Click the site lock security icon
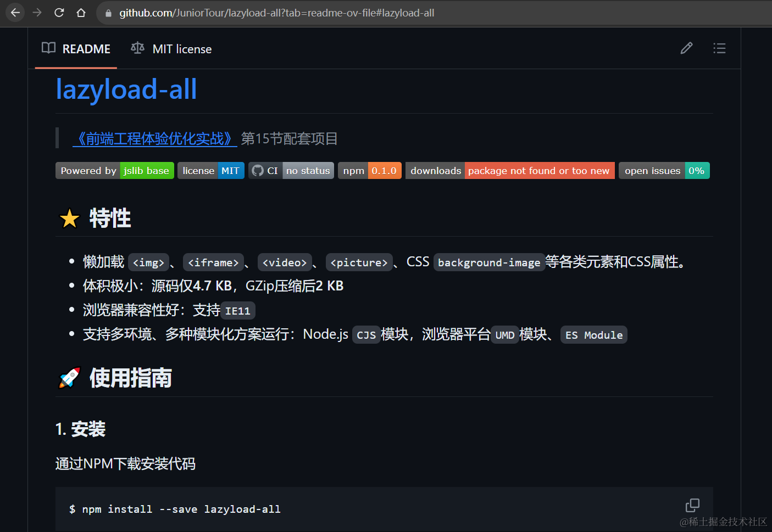This screenshot has height=532, width=772. click(x=108, y=13)
